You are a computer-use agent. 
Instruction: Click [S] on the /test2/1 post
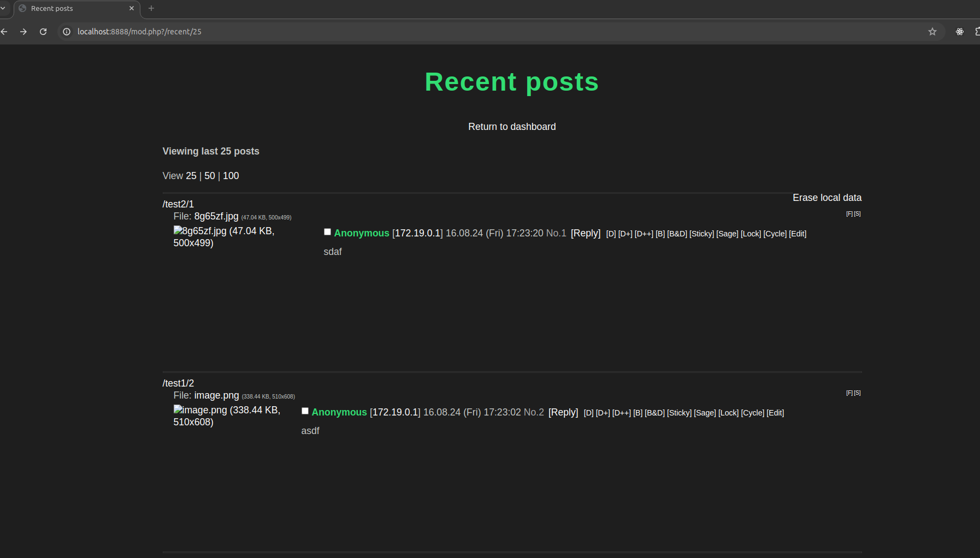coord(858,214)
